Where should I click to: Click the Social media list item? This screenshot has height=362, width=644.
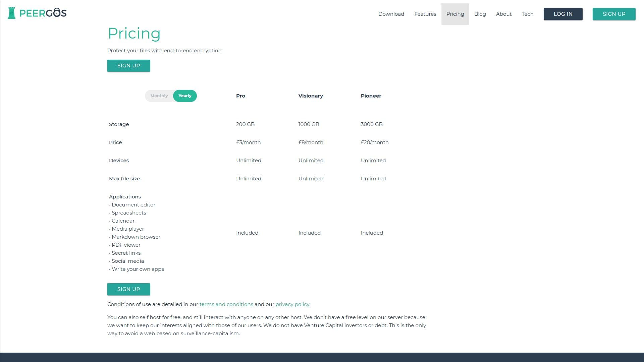(126, 261)
